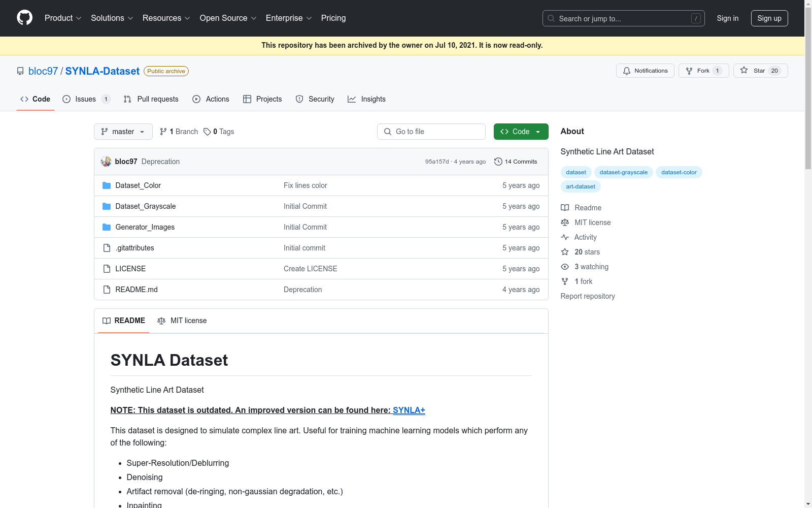Click the 'Create LICENSE' commit message

point(311,269)
